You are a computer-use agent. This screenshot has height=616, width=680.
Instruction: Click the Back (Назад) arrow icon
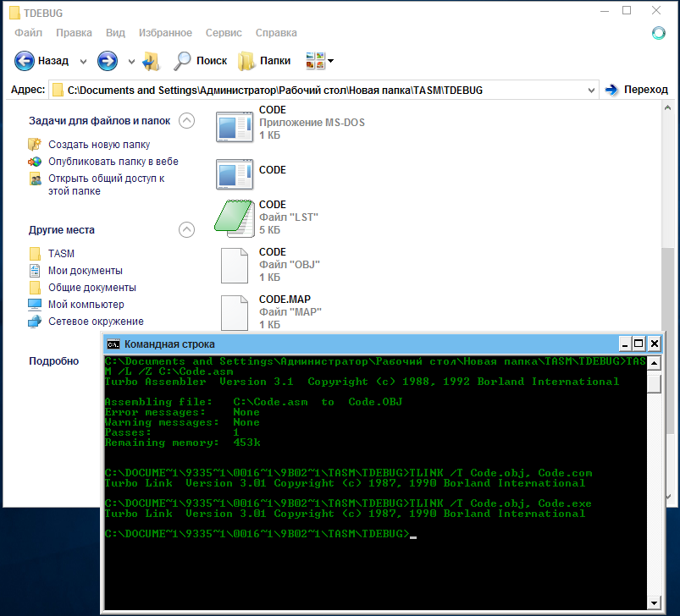25,61
